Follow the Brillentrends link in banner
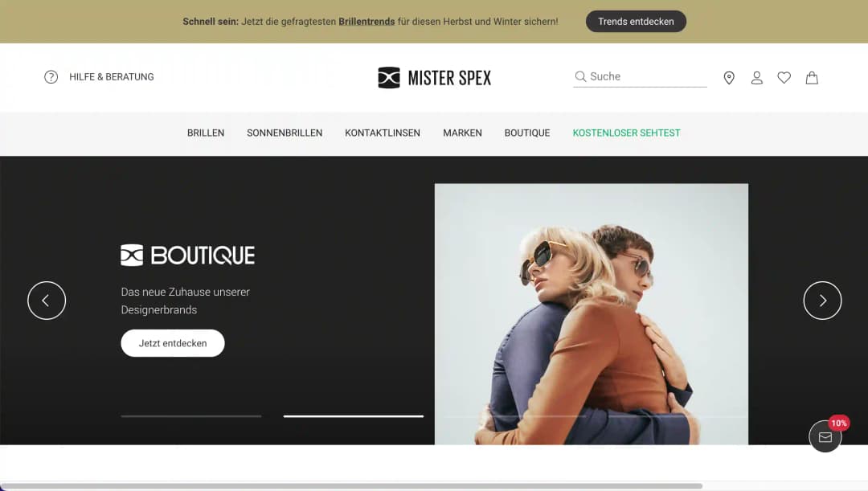The height and width of the screenshot is (491, 868). [x=366, y=22]
